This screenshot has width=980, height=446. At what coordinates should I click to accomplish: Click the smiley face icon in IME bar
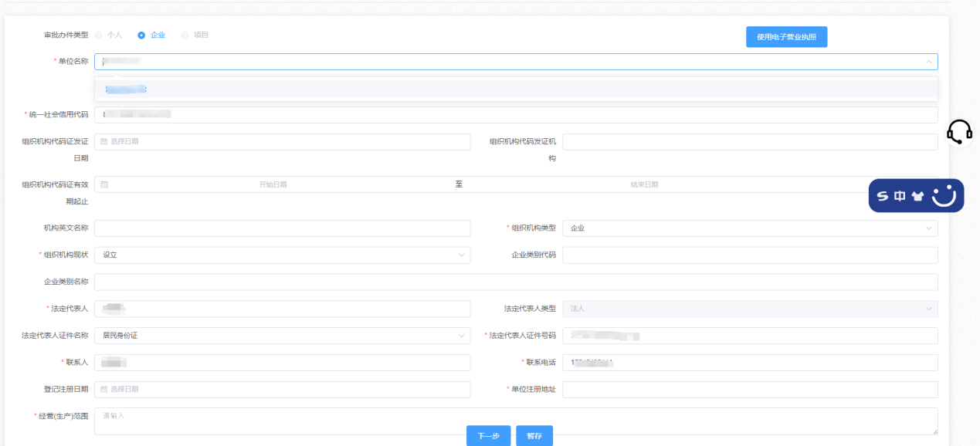point(944,196)
